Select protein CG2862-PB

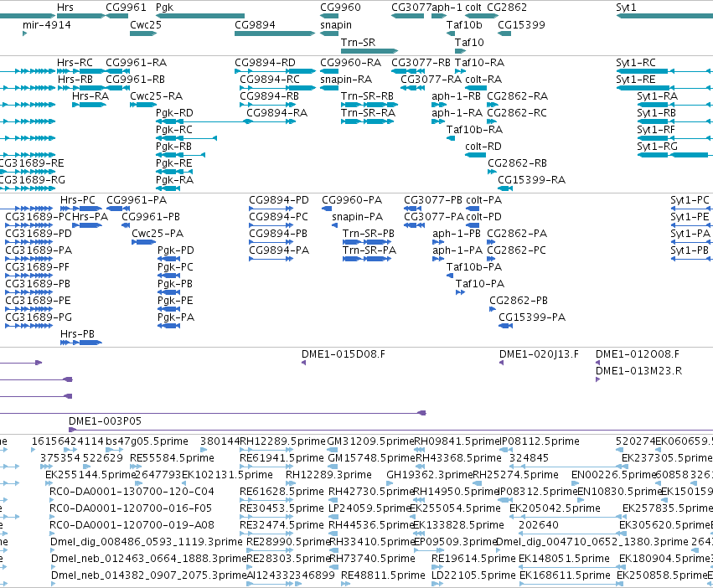pyautogui.click(x=519, y=301)
